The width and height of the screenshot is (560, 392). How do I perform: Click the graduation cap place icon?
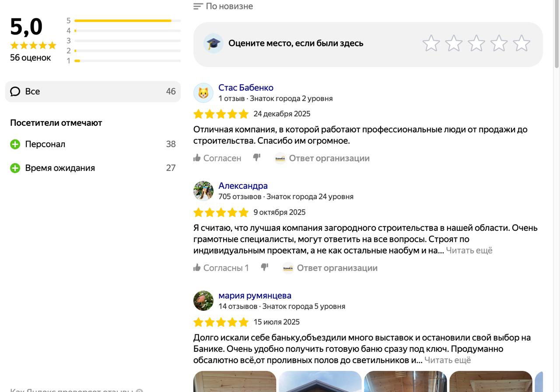(213, 43)
